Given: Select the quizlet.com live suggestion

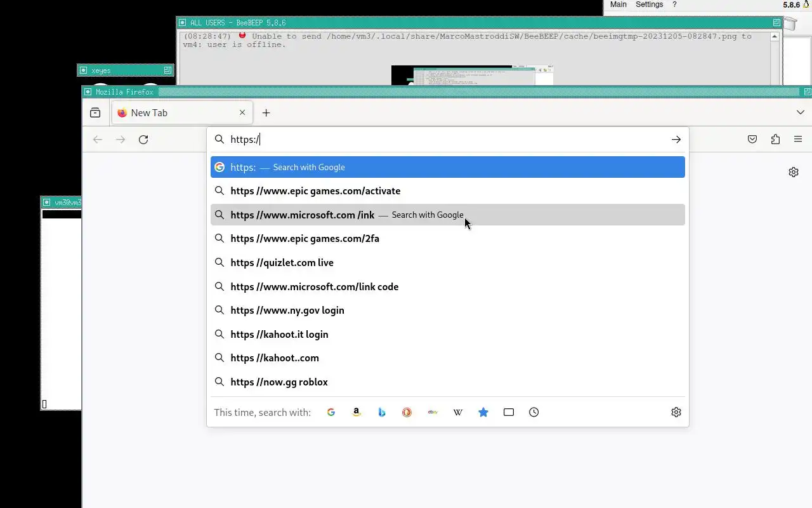Looking at the screenshot, I should pyautogui.click(x=448, y=262).
